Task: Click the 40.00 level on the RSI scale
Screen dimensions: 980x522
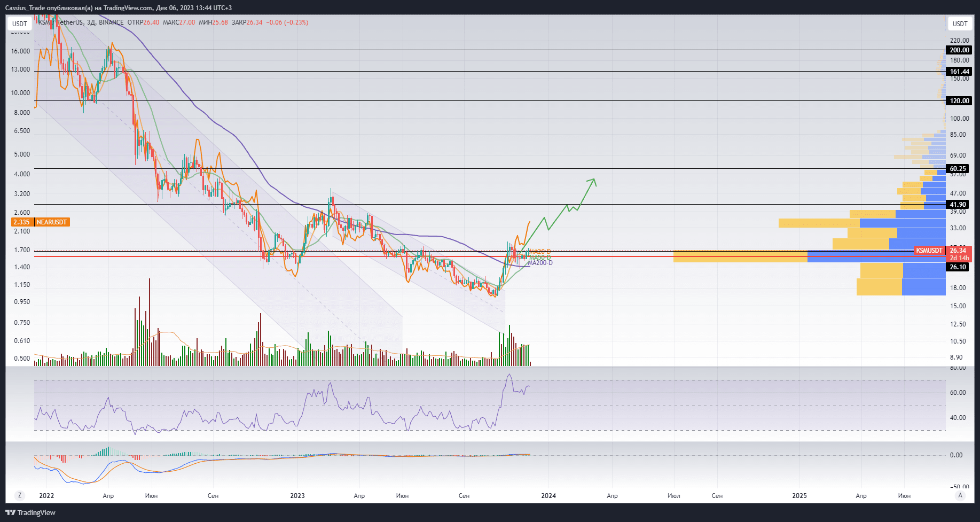Action: (x=958, y=418)
